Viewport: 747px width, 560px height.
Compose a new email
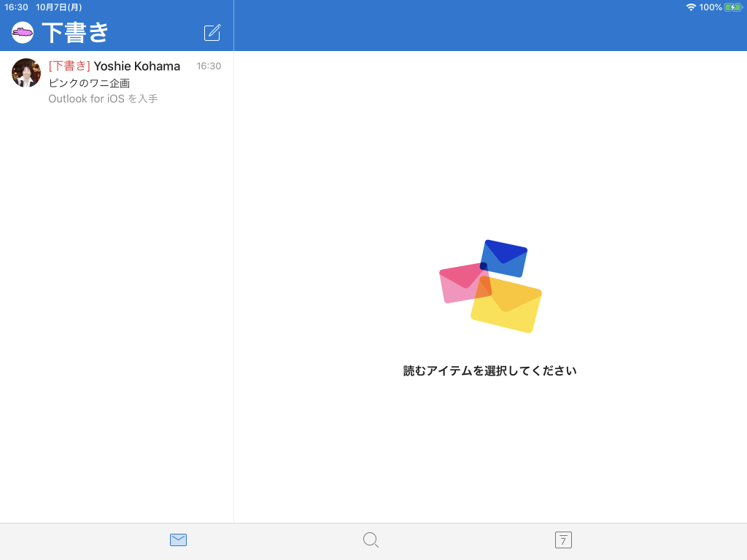pyautogui.click(x=212, y=32)
